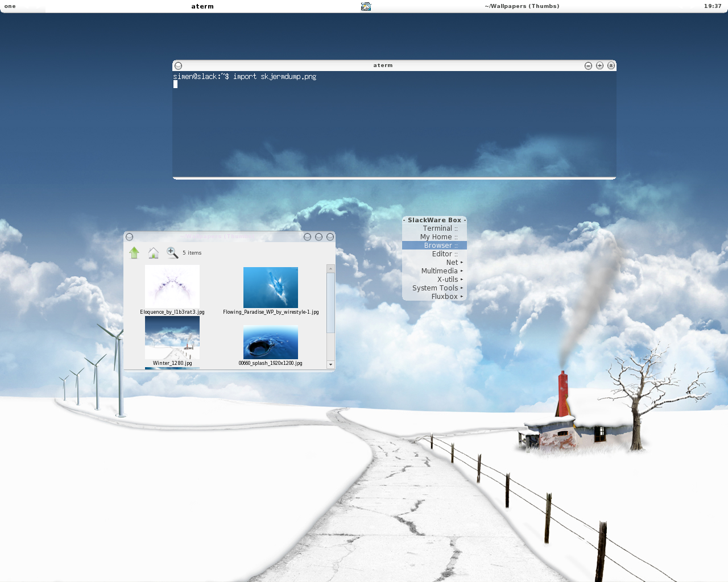728x582 pixels.
Task: Click the file manager scrollbar handle
Action: pyautogui.click(x=330, y=303)
